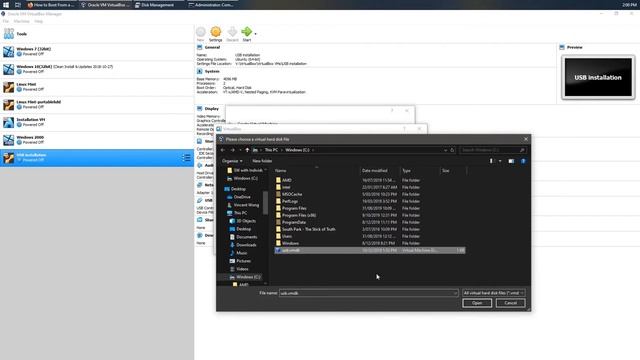640x360 pixels.
Task: Open the Windows Start menu
Action: click(6, 5)
